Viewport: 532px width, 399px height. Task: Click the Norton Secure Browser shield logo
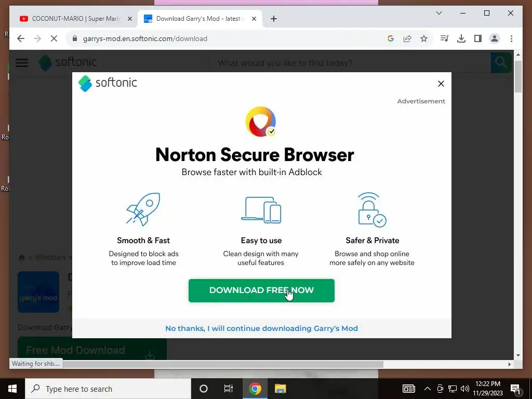[x=261, y=122]
